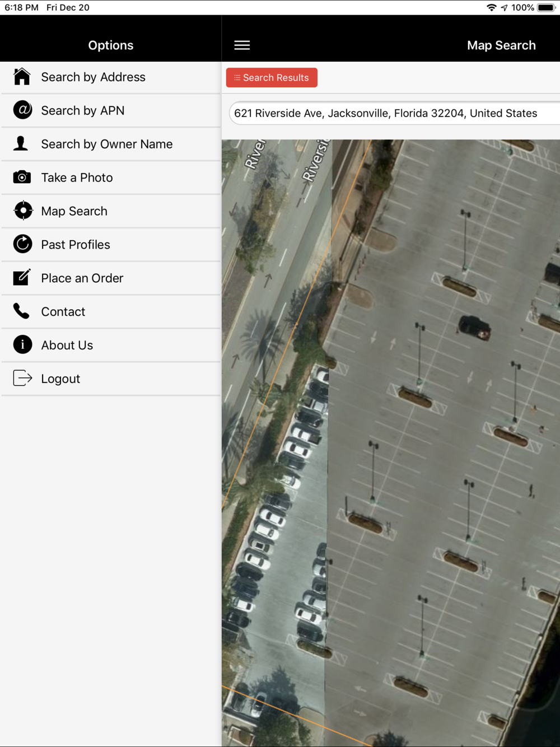The height and width of the screenshot is (747, 560).
Task: Toggle the hamburger menu icon
Action: (242, 45)
